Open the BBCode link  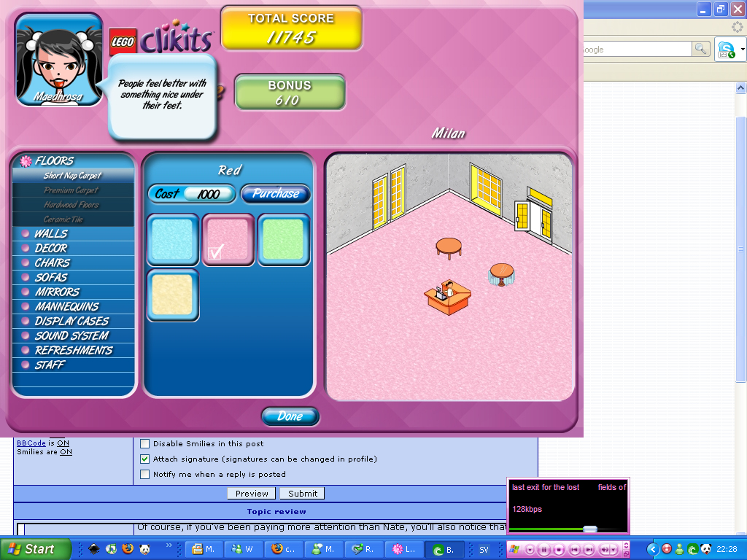tap(31, 443)
